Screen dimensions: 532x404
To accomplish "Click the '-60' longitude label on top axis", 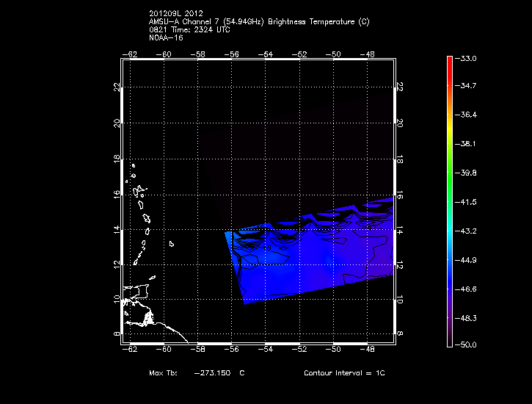I will [164, 54].
